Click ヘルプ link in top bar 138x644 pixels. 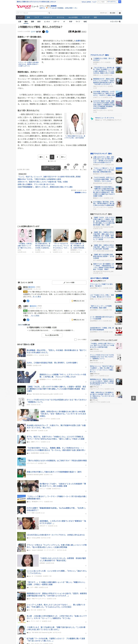point(94,2)
